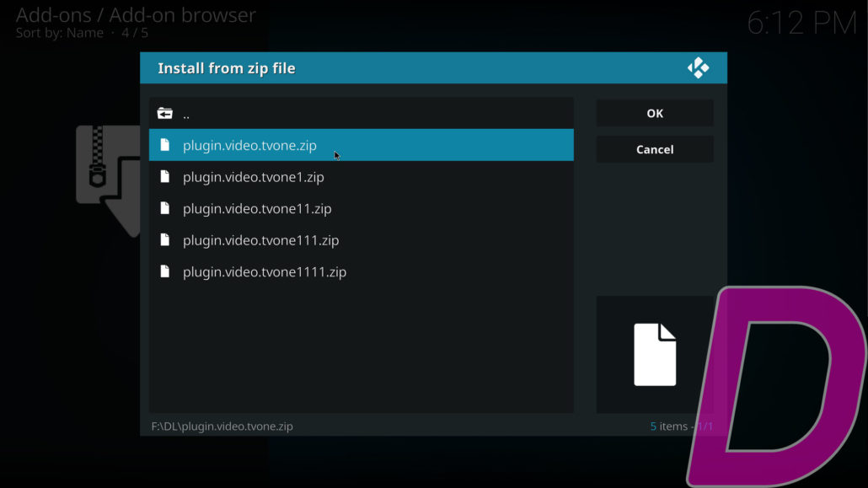Select plugin.video.tvone11.zip file
The image size is (868, 488).
click(361, 208)
